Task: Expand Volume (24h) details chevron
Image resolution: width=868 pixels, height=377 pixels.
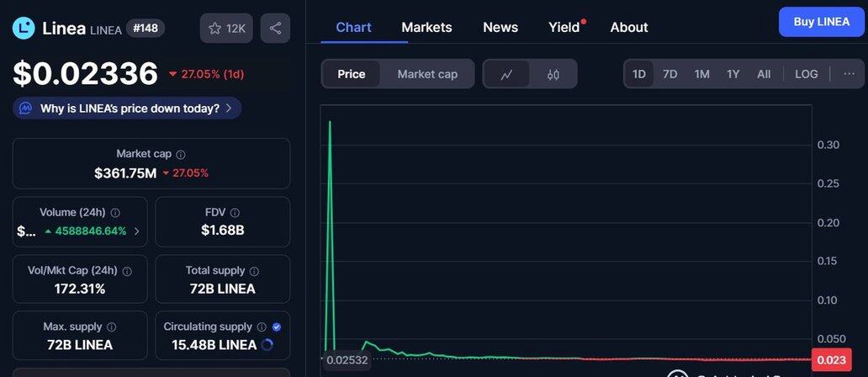Action: (x=137, y=231)
